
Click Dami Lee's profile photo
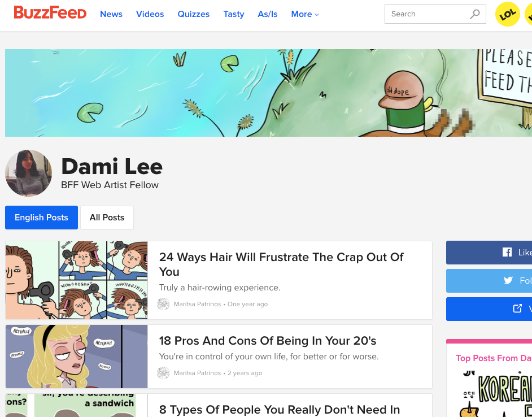[x=28, y=173]
